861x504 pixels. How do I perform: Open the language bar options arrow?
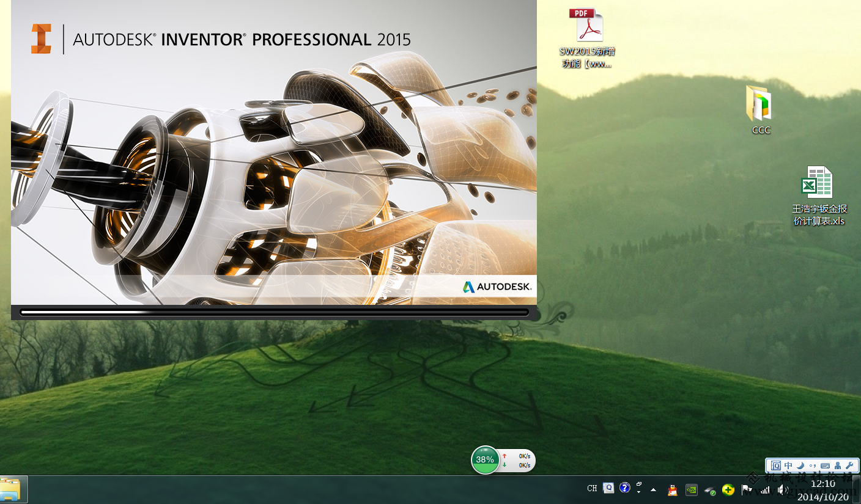click(638, 492)
